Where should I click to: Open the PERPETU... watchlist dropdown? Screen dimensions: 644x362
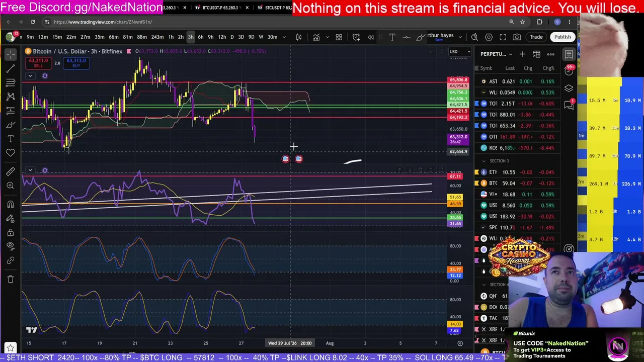click(x=496, y=54)
